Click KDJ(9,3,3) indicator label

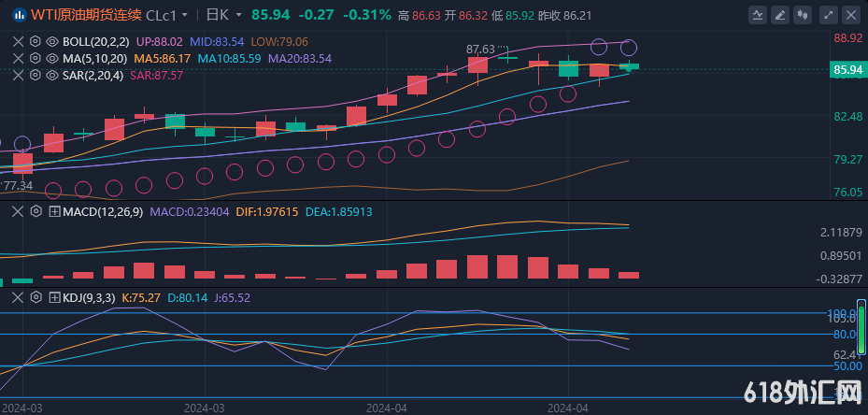coord(89,298)
